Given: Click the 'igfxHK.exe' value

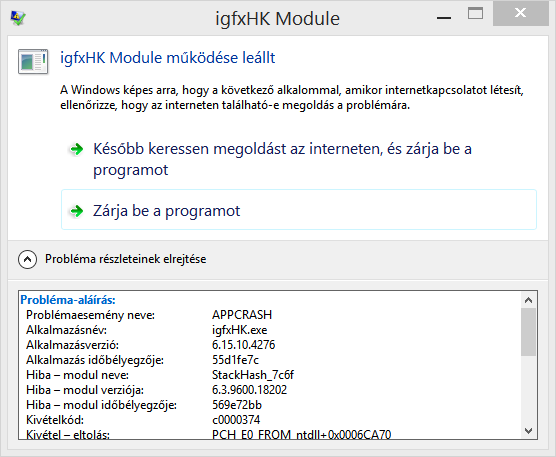Looking at the screenshot, I should pos(239,330).
